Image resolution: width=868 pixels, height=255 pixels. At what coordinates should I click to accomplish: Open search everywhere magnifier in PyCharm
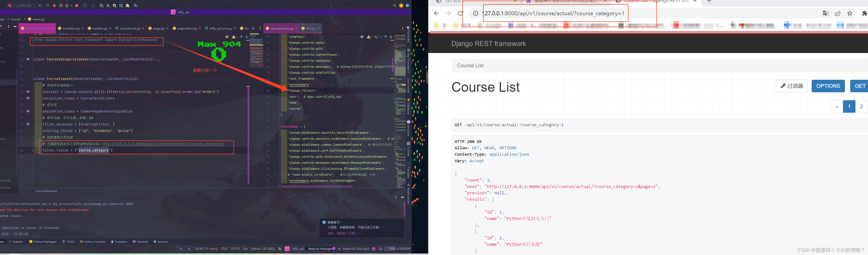[x=394, y=5]
